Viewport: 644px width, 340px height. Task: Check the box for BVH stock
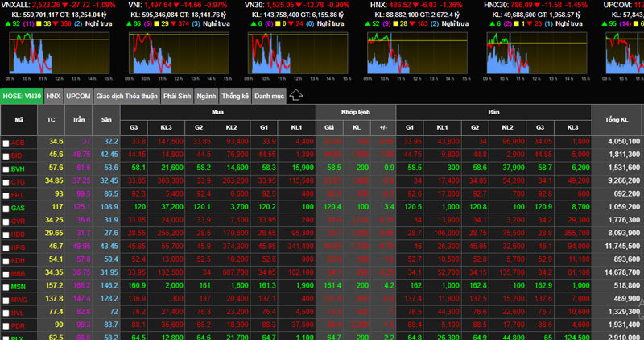6,168
